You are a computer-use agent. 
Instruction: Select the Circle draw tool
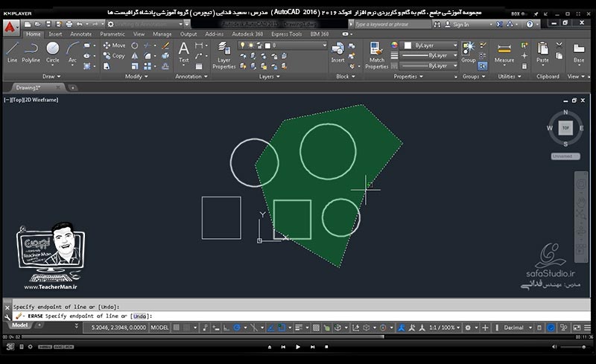point(52,52)
